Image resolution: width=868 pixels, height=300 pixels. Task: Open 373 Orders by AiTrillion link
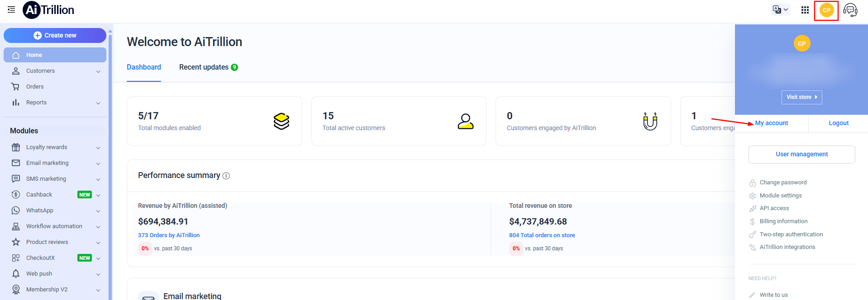[169, 235]
